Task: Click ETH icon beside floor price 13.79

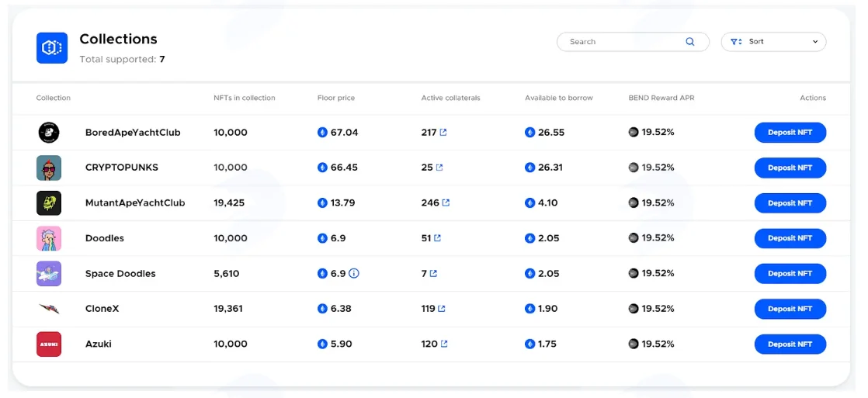Action: click(323, 202)
